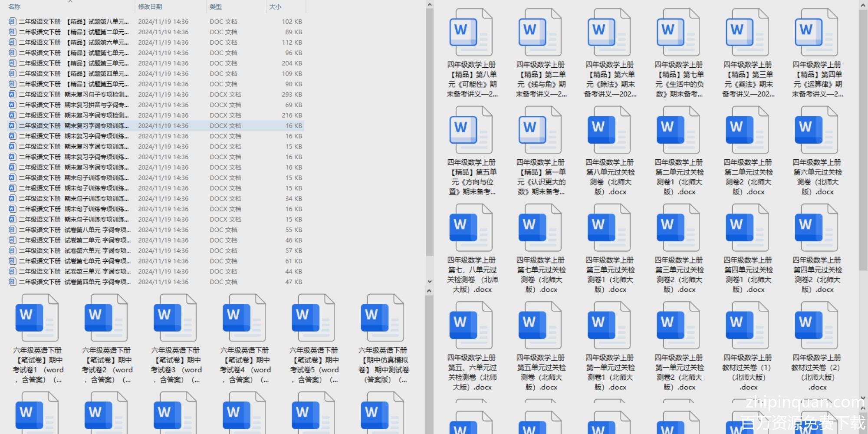Click 四年级数学上册 教材过关卷（2） file icon

coord(816,325)
